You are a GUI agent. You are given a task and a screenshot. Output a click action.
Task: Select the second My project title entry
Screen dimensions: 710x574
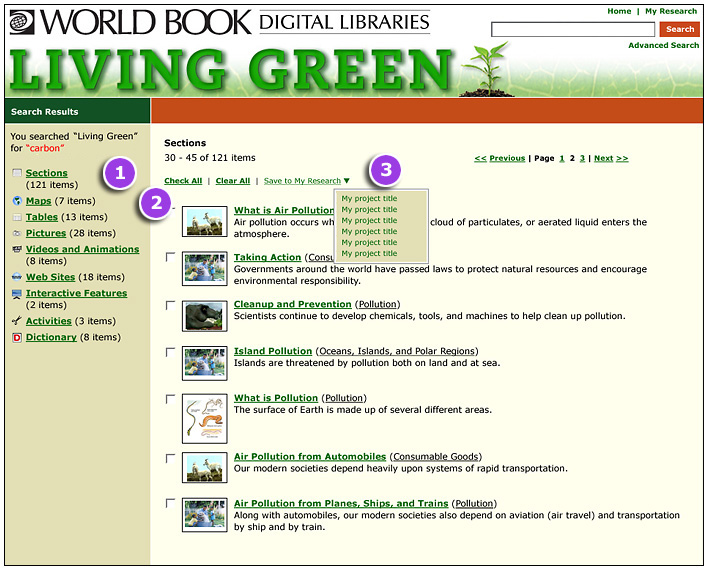pyautogui.click(x=369, y=209)
